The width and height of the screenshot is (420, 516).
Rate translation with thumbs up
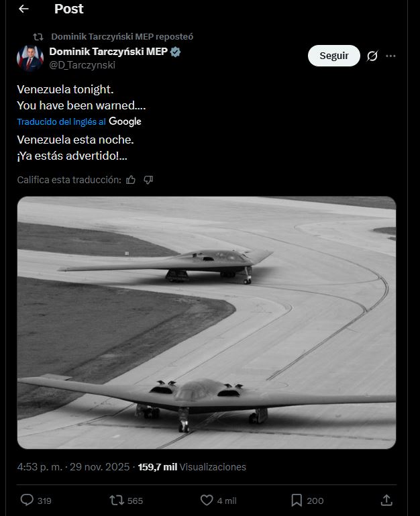coord(131,180)
